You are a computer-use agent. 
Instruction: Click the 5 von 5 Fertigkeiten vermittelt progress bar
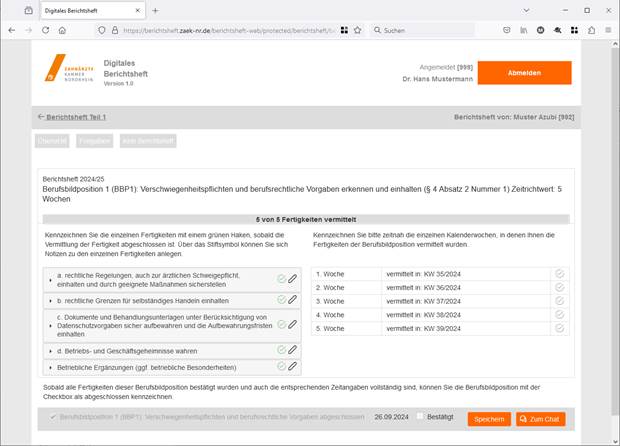306,219
